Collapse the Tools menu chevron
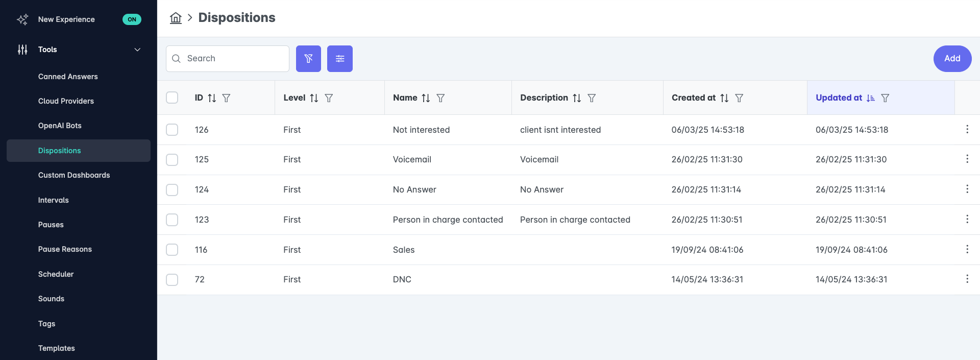This screenshot has width=980, height=360. [137, 50]
